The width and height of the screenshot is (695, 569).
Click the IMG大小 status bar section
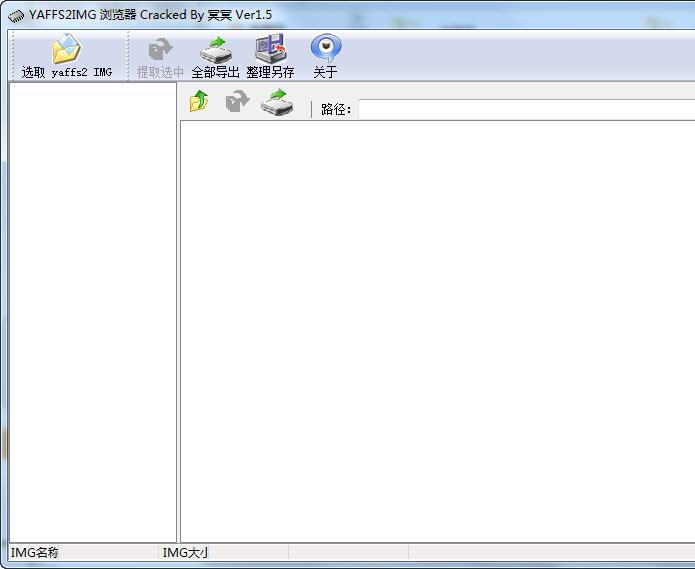click(222, 552)
